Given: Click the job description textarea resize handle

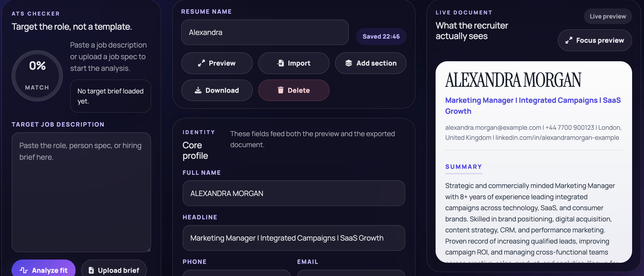Looking at the screenshot, I should (149, 250).
